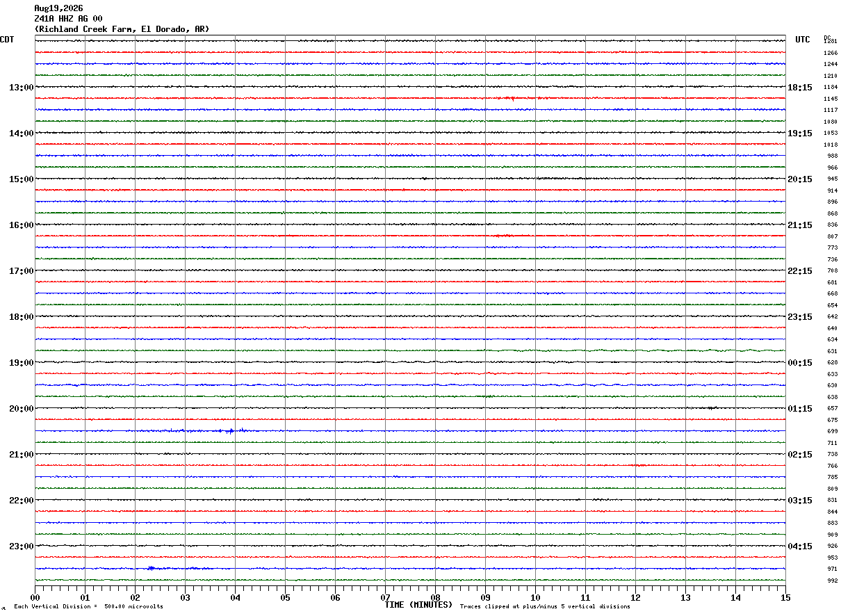Click the 13:00 CDT time label
The height and width of the screenshot is (616, 841).
click(21, 88)
